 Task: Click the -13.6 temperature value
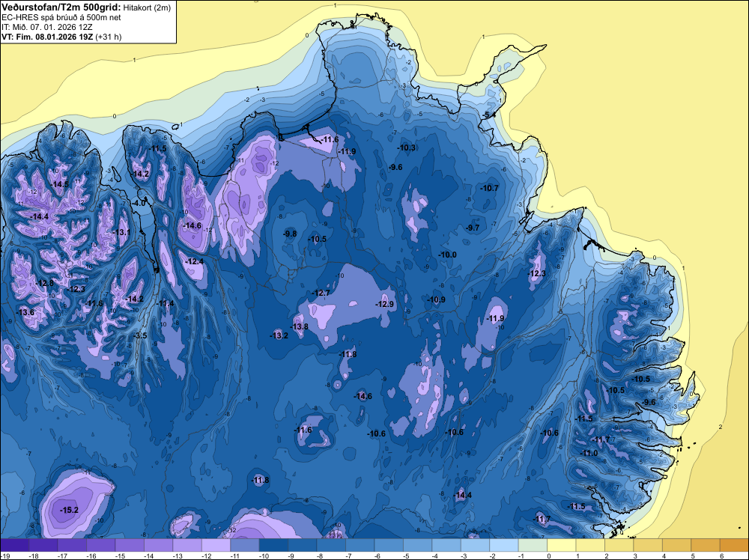coord(25,312)
